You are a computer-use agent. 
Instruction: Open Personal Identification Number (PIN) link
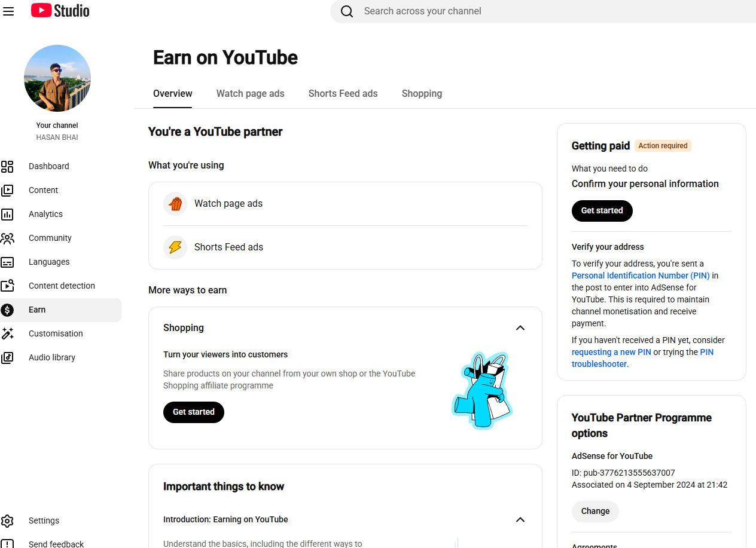[x=641, y=275]
